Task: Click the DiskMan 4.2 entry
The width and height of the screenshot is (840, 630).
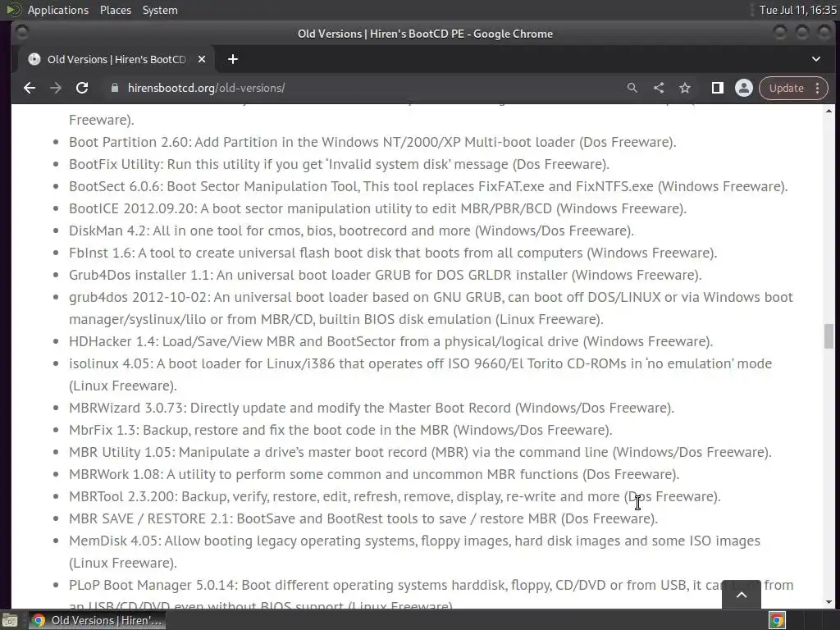Action: tap(351, 231)
